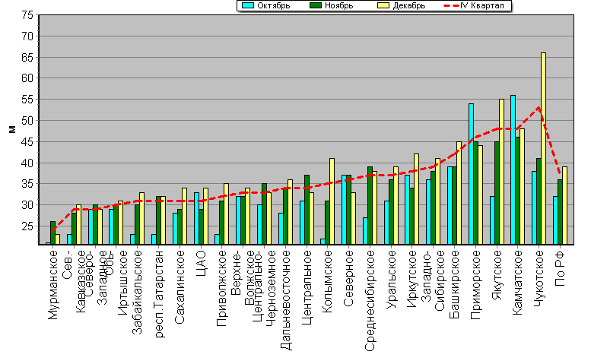Select the 'Дальневосточное' category label
The image size is (591, 364).
click(x=287, y=300)
